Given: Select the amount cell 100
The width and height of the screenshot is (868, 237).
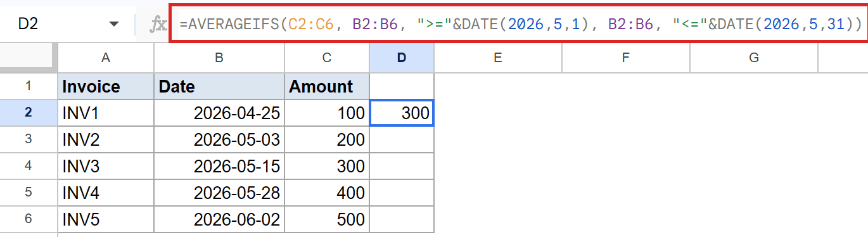Looking at the screenshot, I should tap(327, 113).
